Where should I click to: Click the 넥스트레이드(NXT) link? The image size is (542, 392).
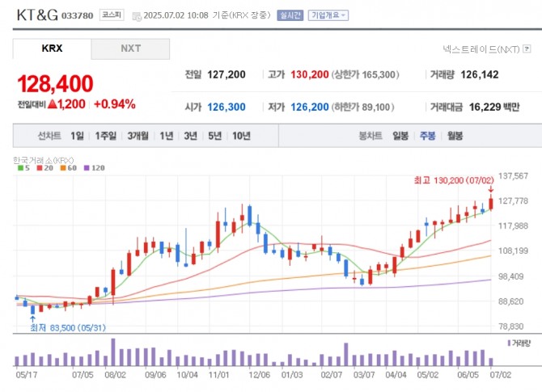click(481, 49)
